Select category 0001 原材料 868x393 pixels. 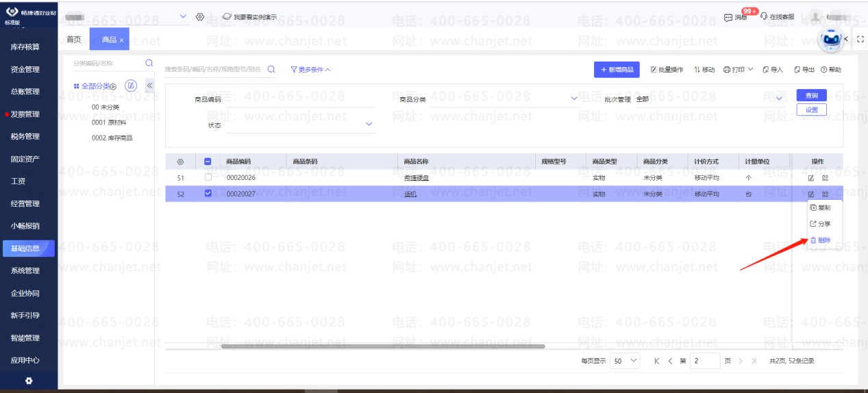pos(109,123)
